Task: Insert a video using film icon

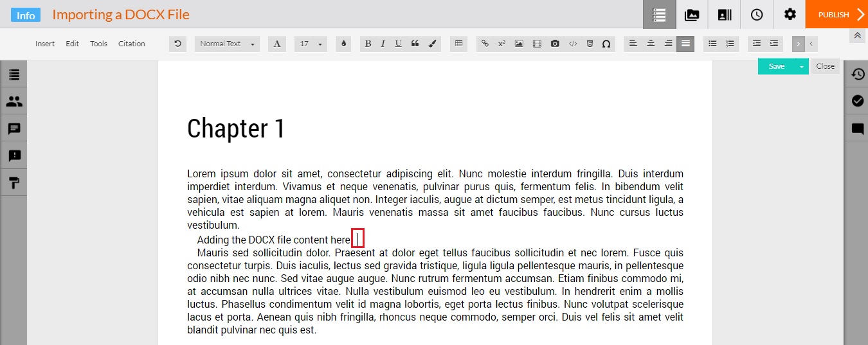Action: 537,44
